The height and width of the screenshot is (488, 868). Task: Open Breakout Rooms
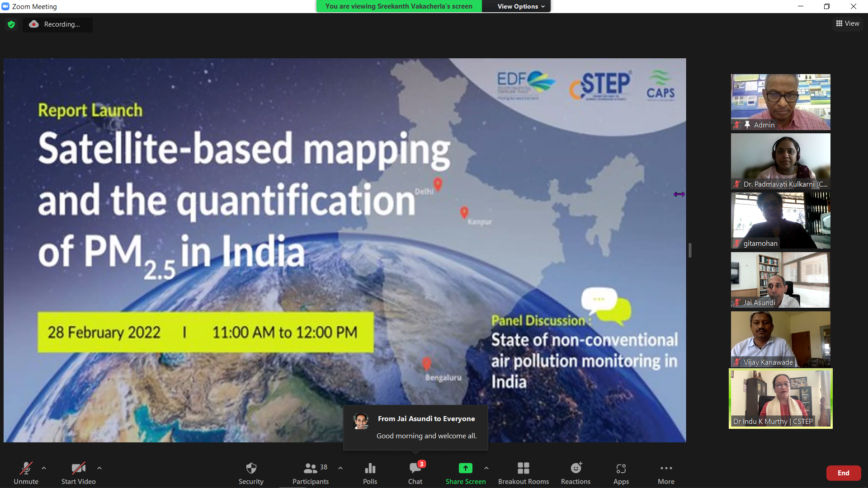tap(523, 473)
